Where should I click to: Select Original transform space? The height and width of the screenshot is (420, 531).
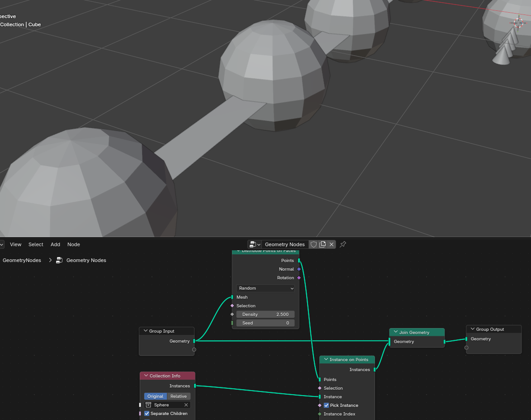156,396
